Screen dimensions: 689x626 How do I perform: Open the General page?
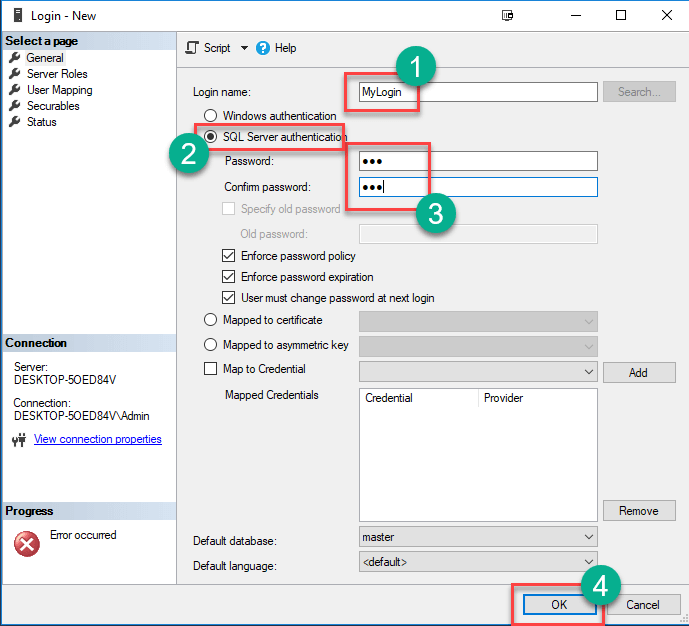[x=45, y=58]
